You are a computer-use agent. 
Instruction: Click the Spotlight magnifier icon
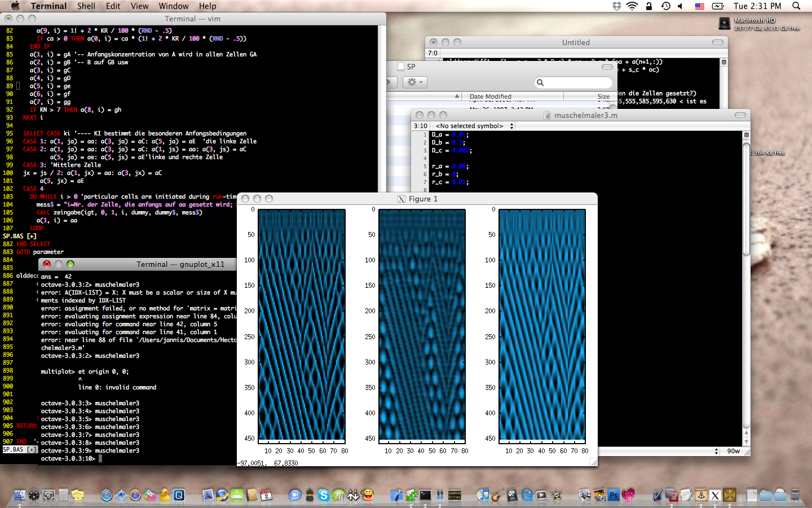coord(796,6)
